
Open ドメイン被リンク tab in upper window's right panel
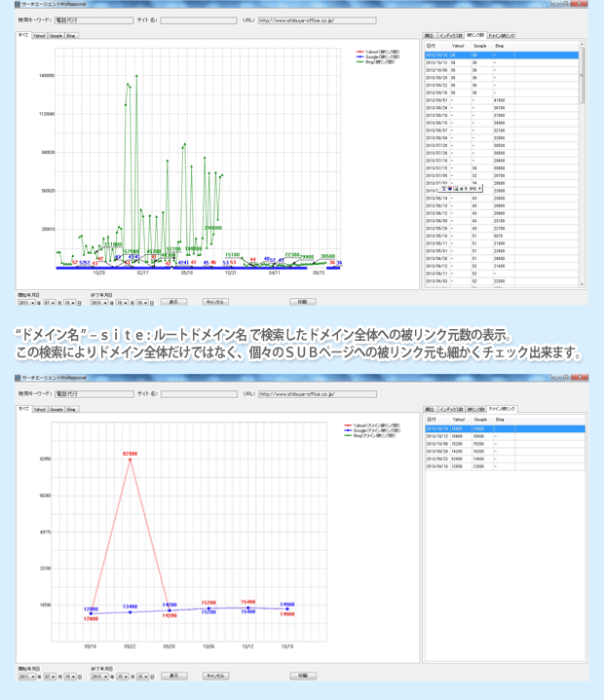(x=502, y=36)
